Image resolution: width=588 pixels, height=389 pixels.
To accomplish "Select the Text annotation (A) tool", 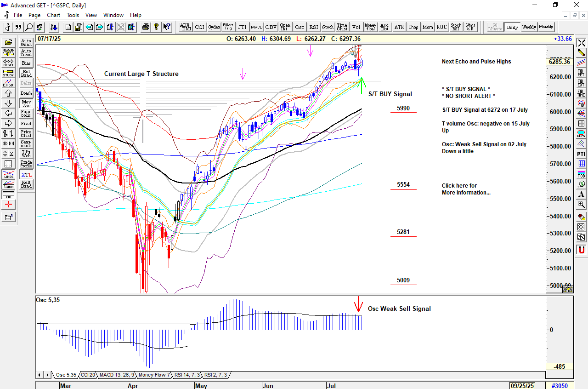I will 581,194.
